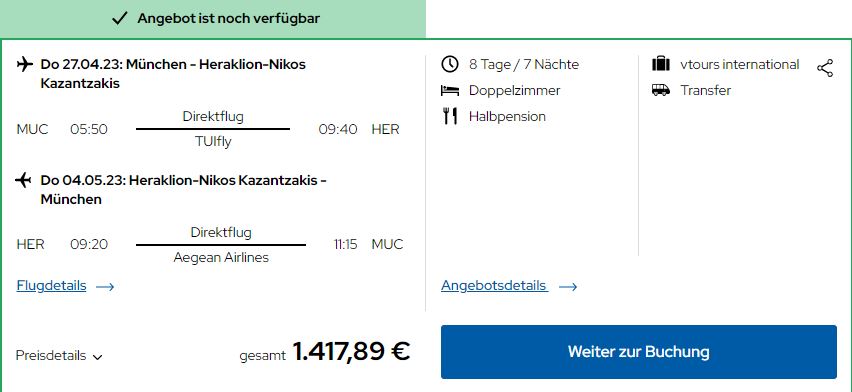
Task: Open the Angebotsdetails link
Action: [493, 285]
